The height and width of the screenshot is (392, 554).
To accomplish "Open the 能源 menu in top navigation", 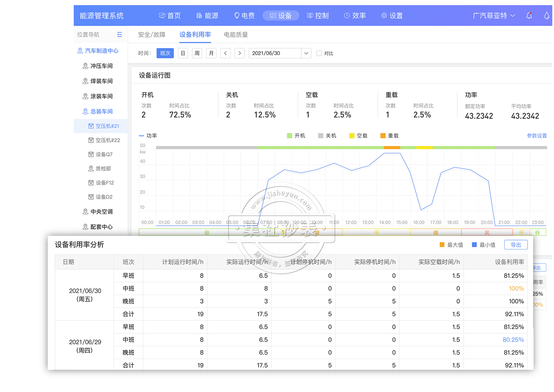I will (x=207, y=16).
